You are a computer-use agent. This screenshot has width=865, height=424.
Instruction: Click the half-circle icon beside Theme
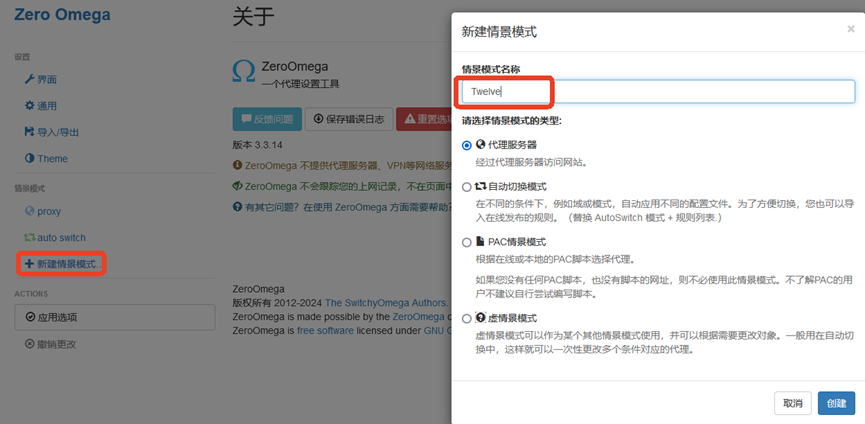tap(30, 158)
